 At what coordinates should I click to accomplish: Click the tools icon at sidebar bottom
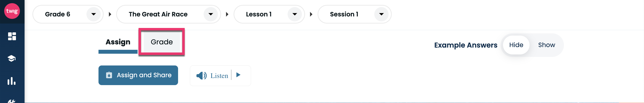point(12,101)
